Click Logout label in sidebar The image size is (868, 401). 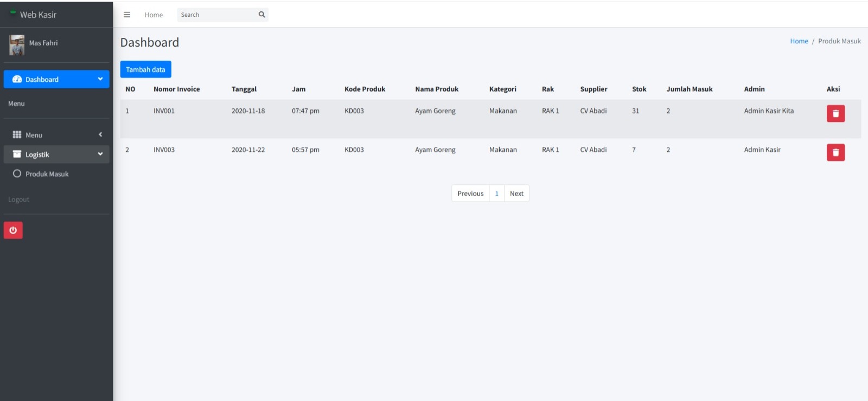point(18,199)
